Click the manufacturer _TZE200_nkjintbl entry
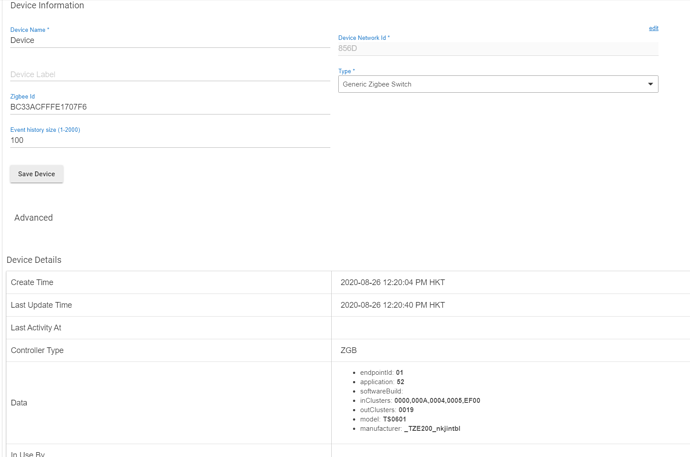The width and height of the screenshot is (690, 457). click(410, 428)
